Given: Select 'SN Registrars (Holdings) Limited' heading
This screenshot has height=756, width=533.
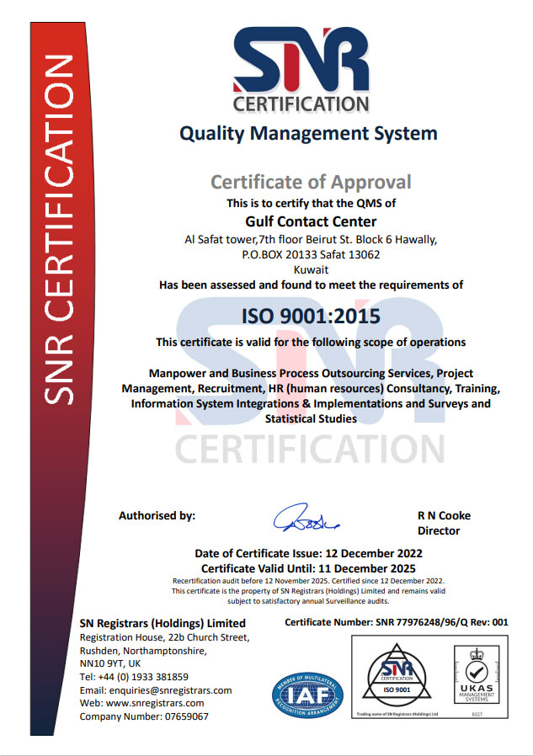Looking at the screenshot, I should [x=163, y=624].
